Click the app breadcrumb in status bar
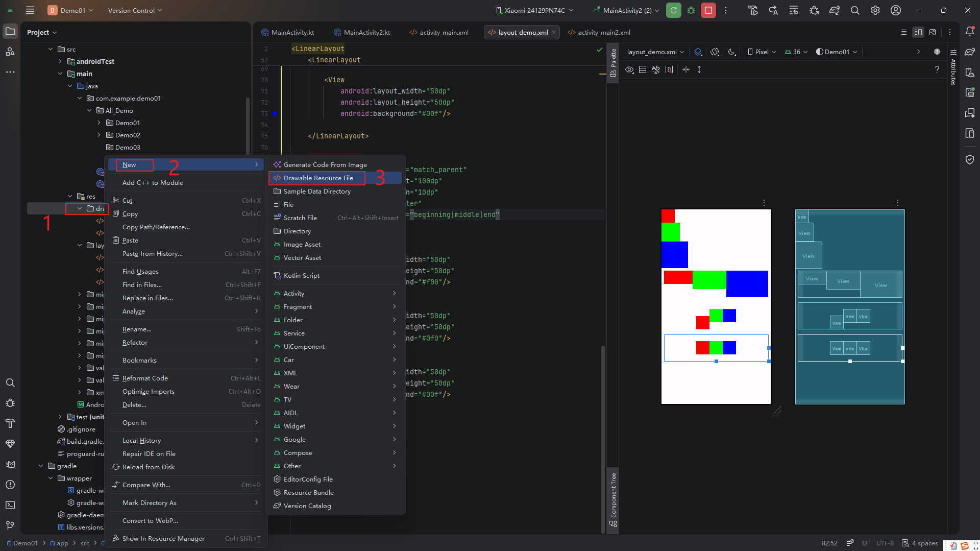Viewport: 980px width, 551px height. point(59,543)
